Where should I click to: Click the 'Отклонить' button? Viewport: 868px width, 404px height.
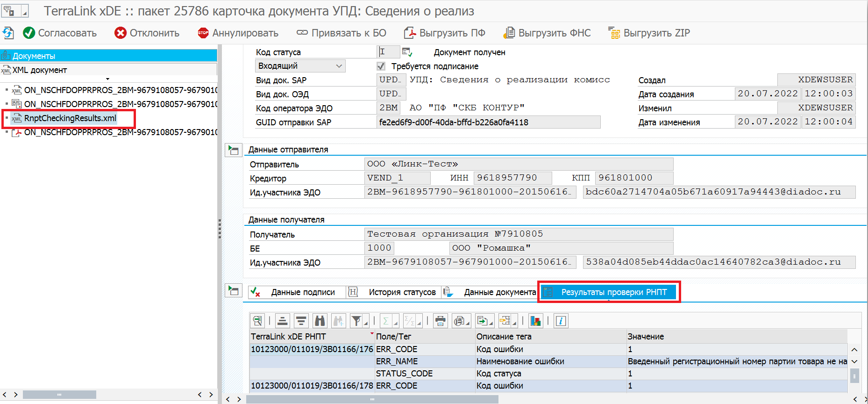click(x=147, y=33)
